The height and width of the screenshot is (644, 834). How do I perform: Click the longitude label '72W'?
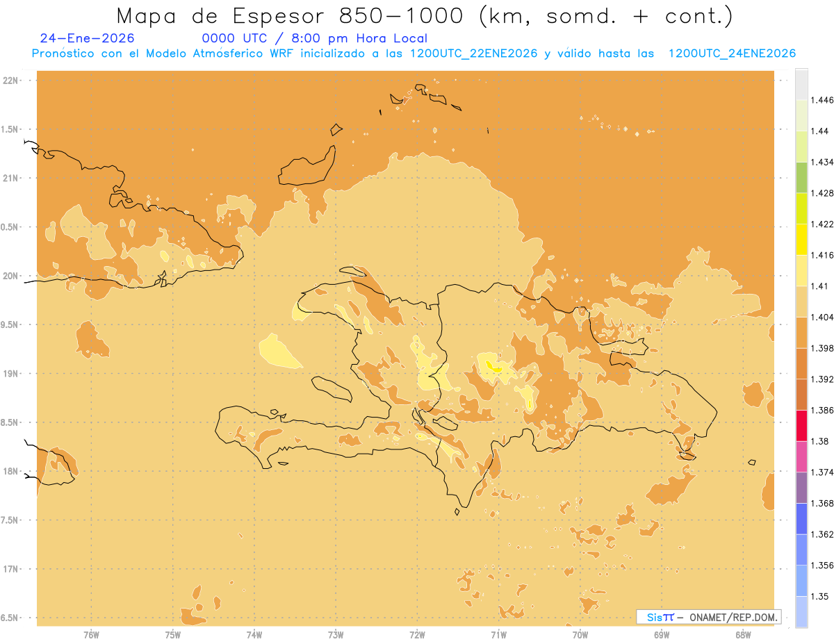point(417,635)
